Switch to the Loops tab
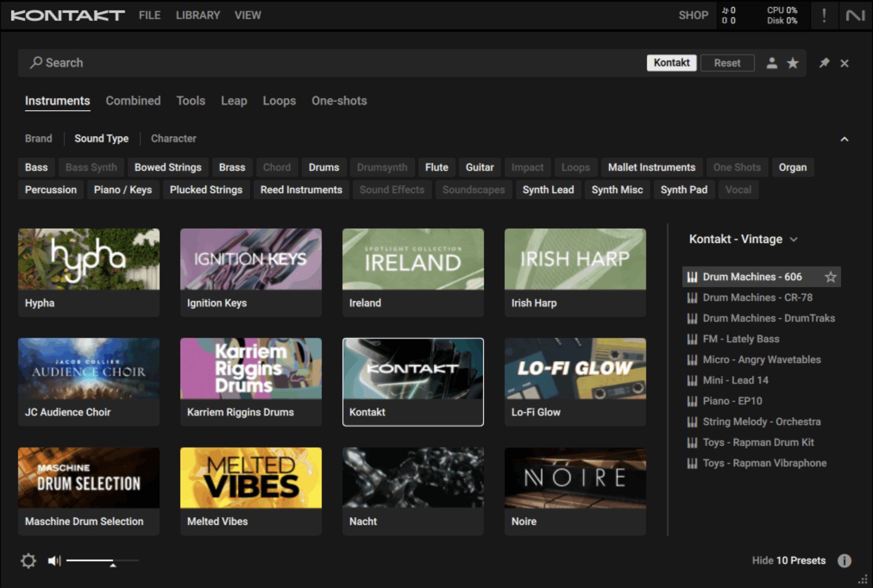873x588 pixels. coord(279,101)
